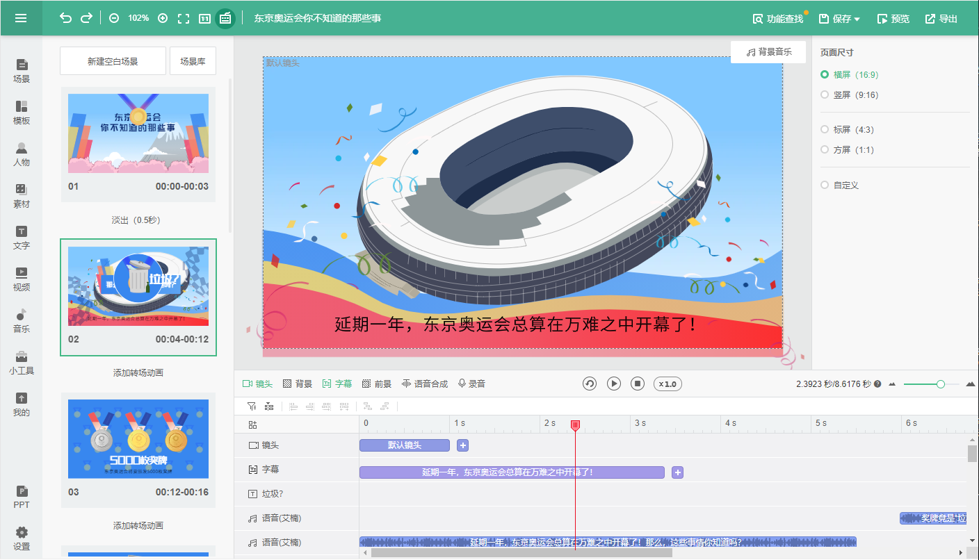Select 标屏 (4:3) page size

847,129
